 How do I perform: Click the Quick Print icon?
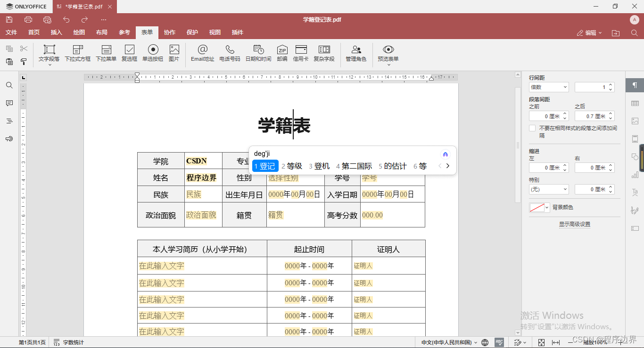pyautogui.click(x=47, y=20)
